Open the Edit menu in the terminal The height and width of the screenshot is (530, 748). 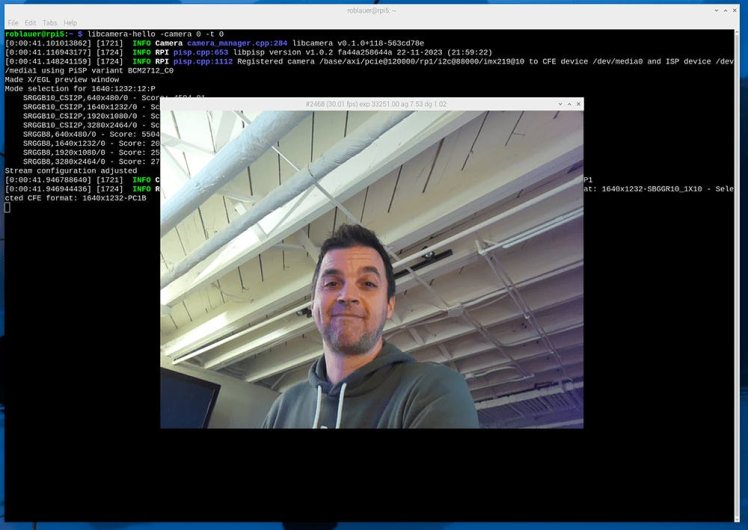[x=30, y=22]
